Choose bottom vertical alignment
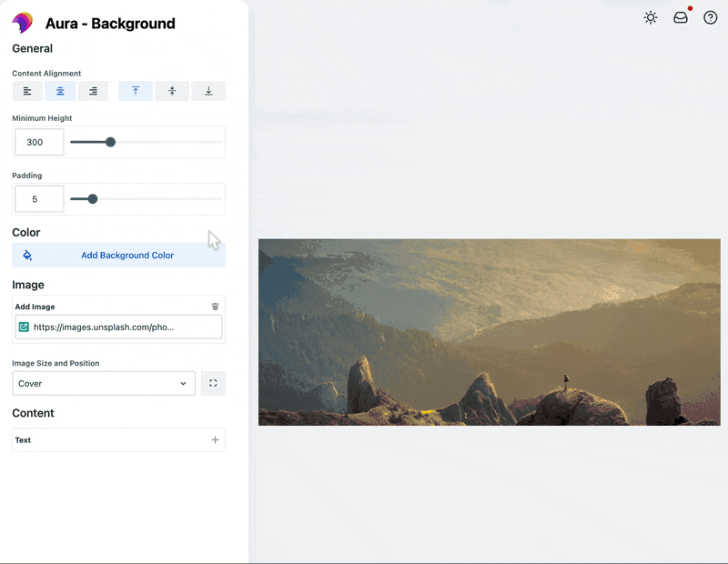Screen dimensions: 728x564 pos(207,91)
